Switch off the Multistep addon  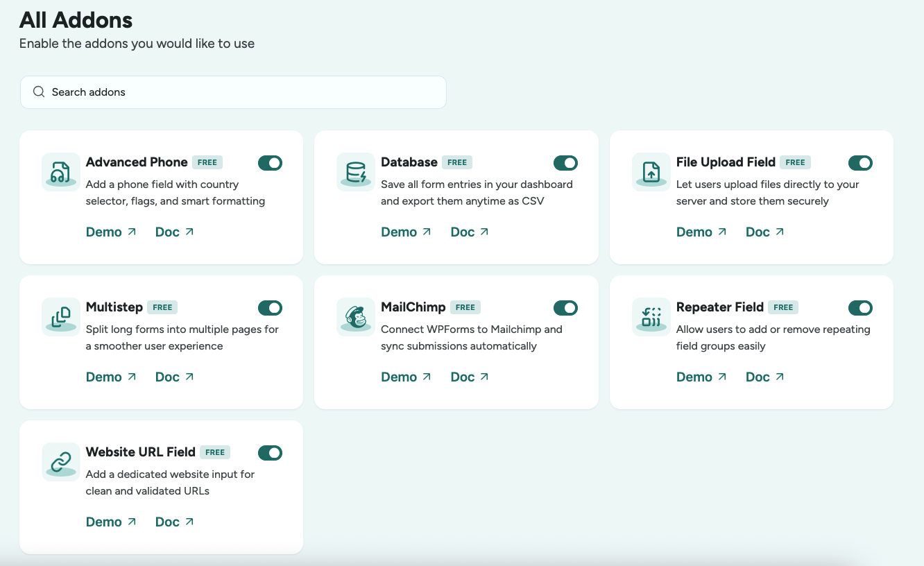[271, 308]
